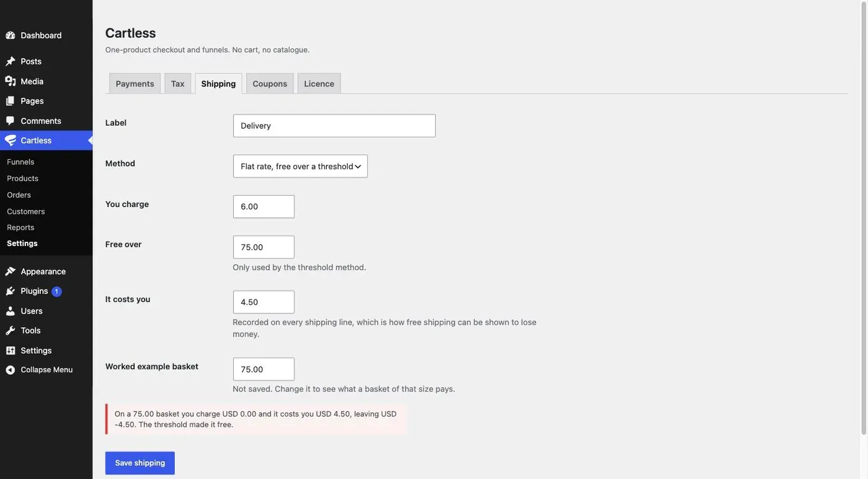Screen dimensions: 868x479
Task: Open Orders submenu link
Action: (19, 195)
